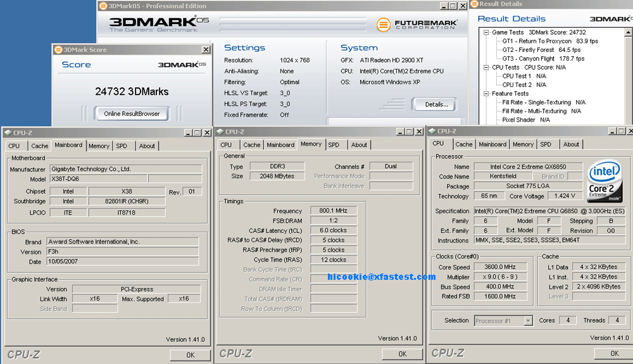Click the Result Details window title icon

click(x=474, y=4)
